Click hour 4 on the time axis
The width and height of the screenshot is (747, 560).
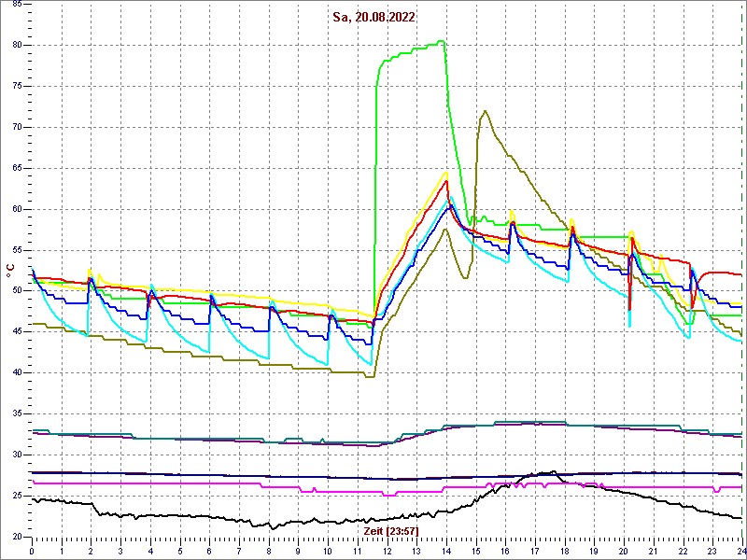point(150,552)
